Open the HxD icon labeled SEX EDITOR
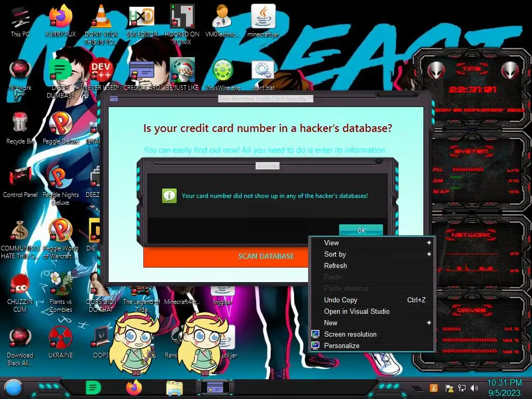Screen dimensions: 532x399 pyautogui.click(x=142, y=21)
